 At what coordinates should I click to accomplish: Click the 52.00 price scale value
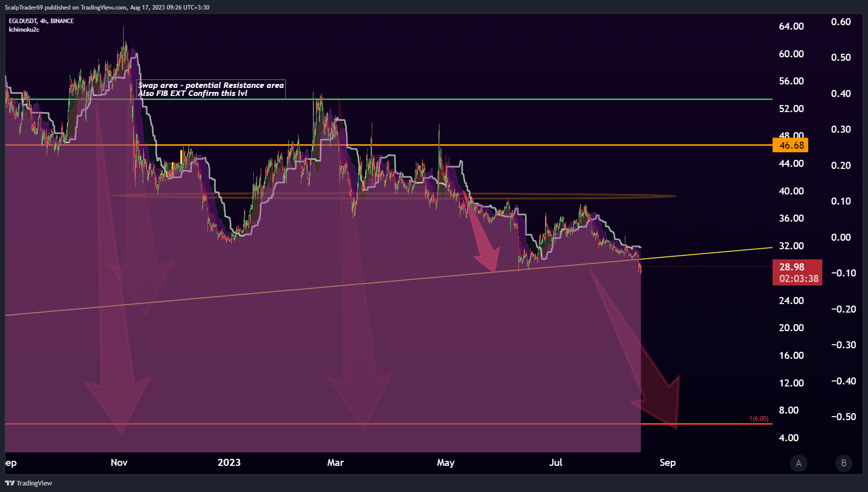(791, 109)
